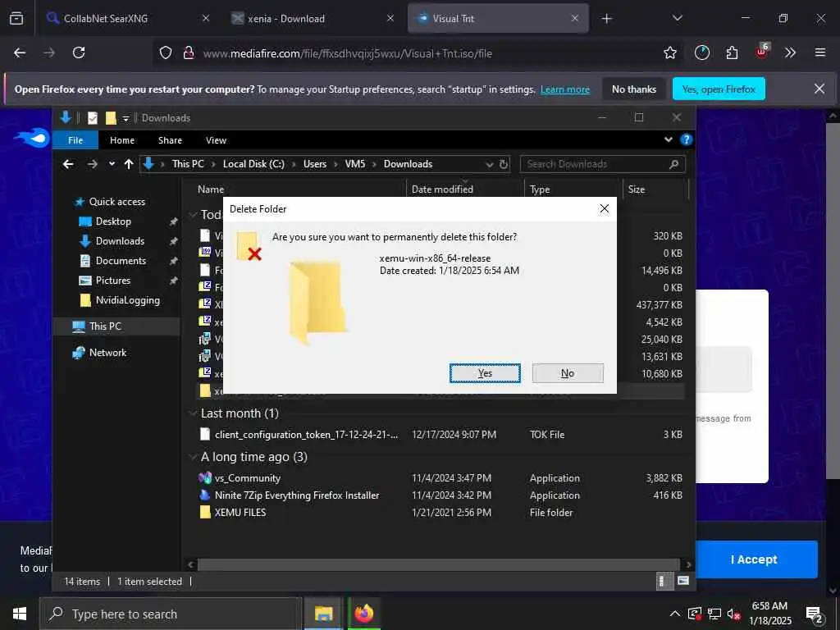Open the Firefox application menu
The image size is (840, 630).
pos(819,53)
